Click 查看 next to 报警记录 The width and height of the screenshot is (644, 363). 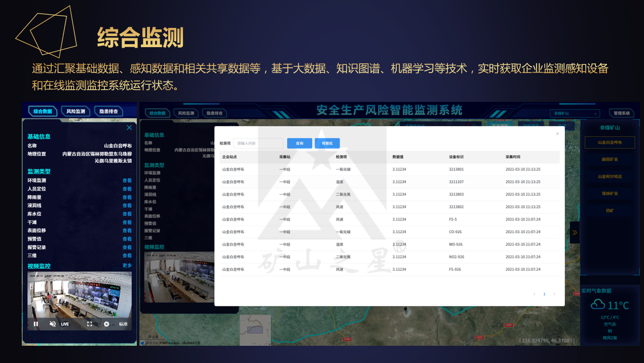127,247
